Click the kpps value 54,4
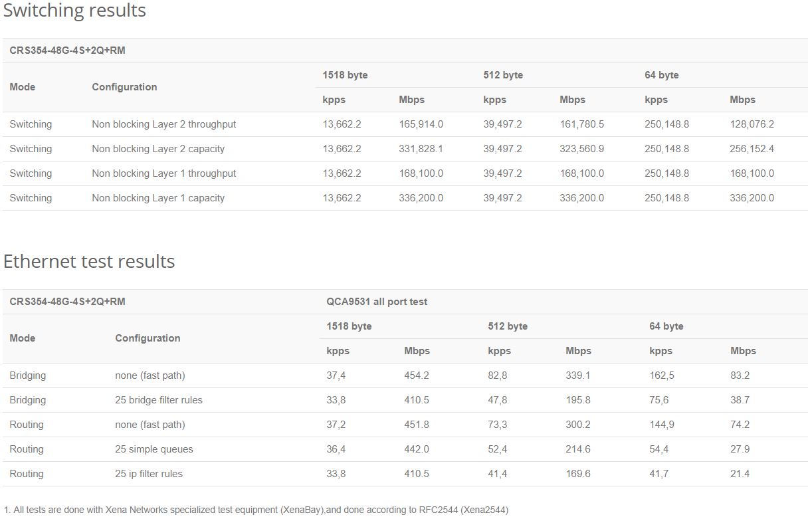The width and height of the screenshot is (812, 517). [659, 449]
